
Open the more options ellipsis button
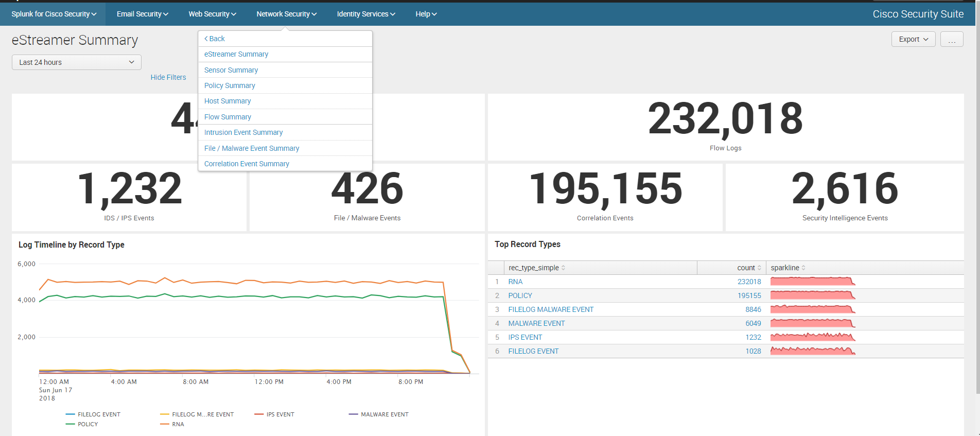pos(952,39)
